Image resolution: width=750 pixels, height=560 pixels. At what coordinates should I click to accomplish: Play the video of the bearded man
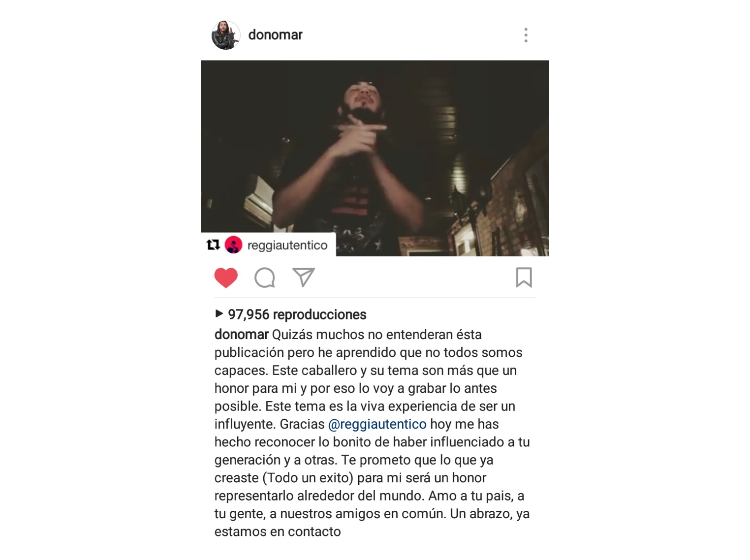point(375,158)
